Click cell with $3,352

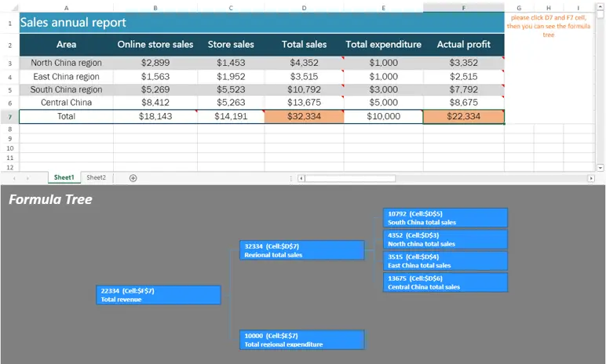click(464, 63)
